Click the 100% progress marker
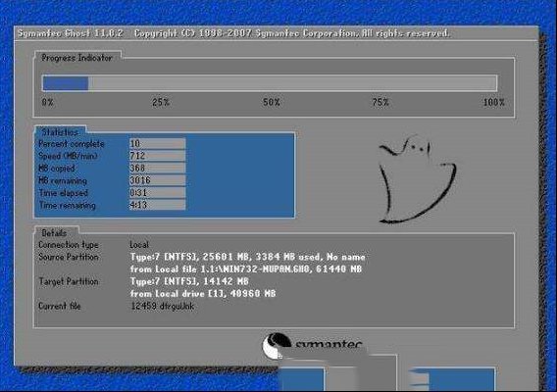Image resolution: width=557 pixels, height=392 pixels. (494, 102)
